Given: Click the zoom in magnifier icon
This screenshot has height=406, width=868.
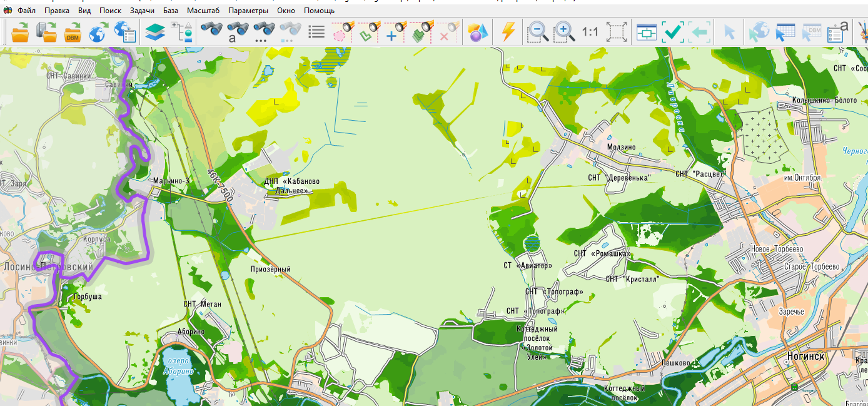Looking at the screenshot, I should pos(564,32).
